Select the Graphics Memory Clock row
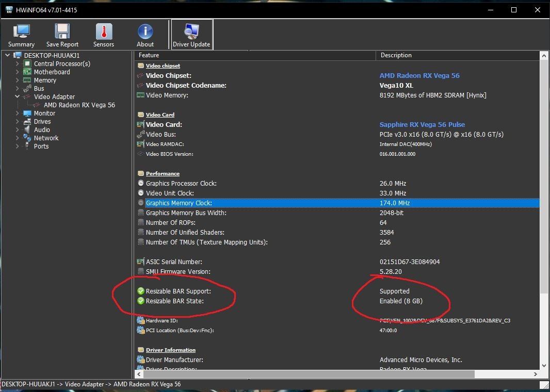550x392 pixels. click(337, 203)
